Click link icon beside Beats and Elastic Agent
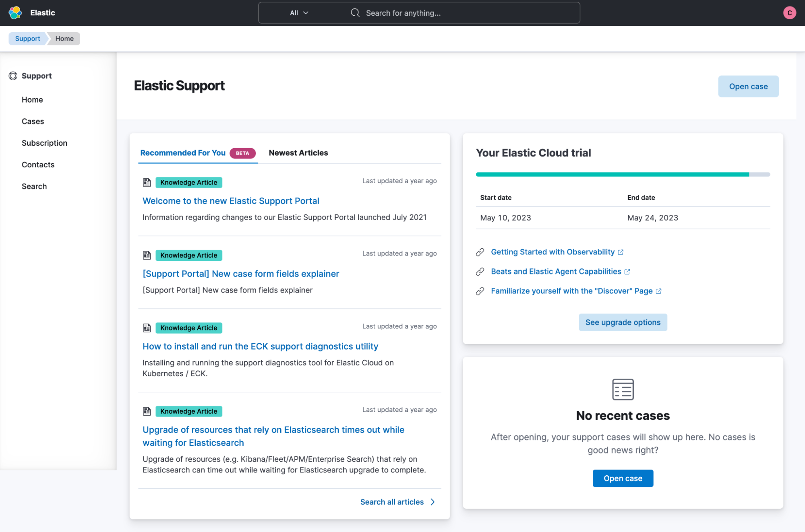The width and height of the screenshot is (805, 532). (480, 272)
